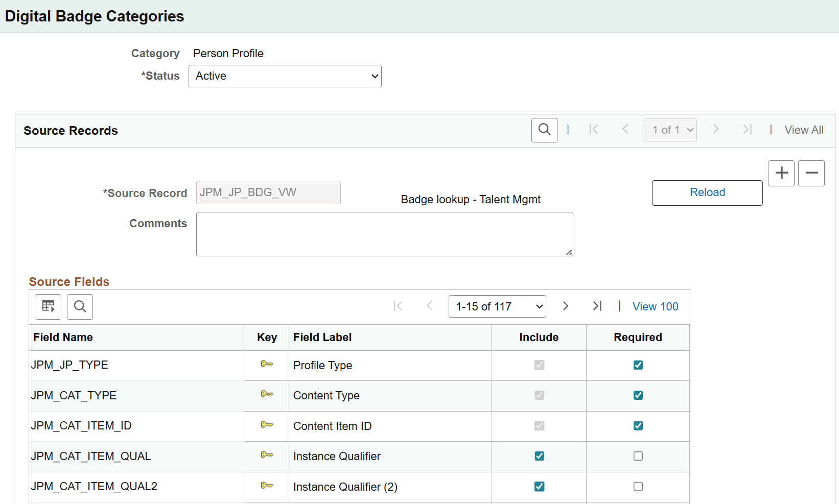Screen dimensions: 839x504
Task: Click the Person Profile category value
Action: 228,53
